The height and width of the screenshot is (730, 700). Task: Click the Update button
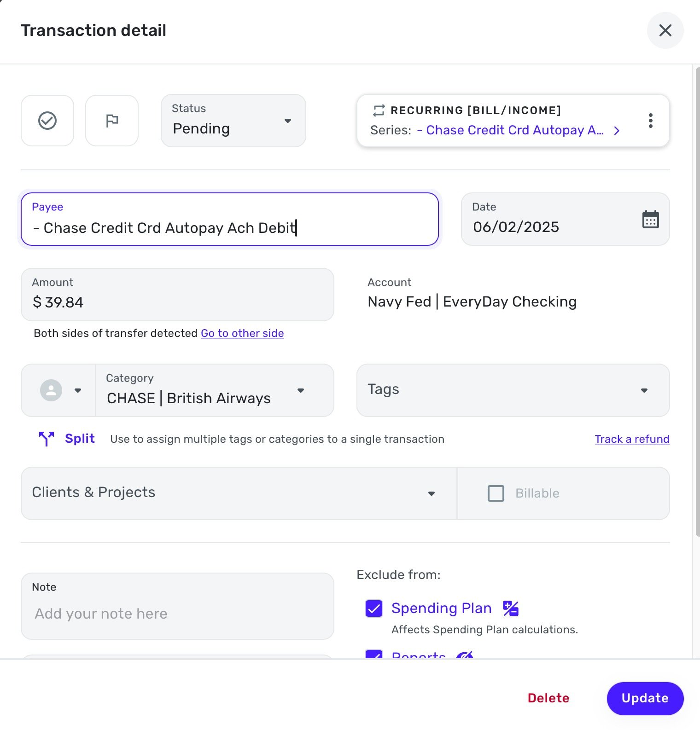point(645,698)
